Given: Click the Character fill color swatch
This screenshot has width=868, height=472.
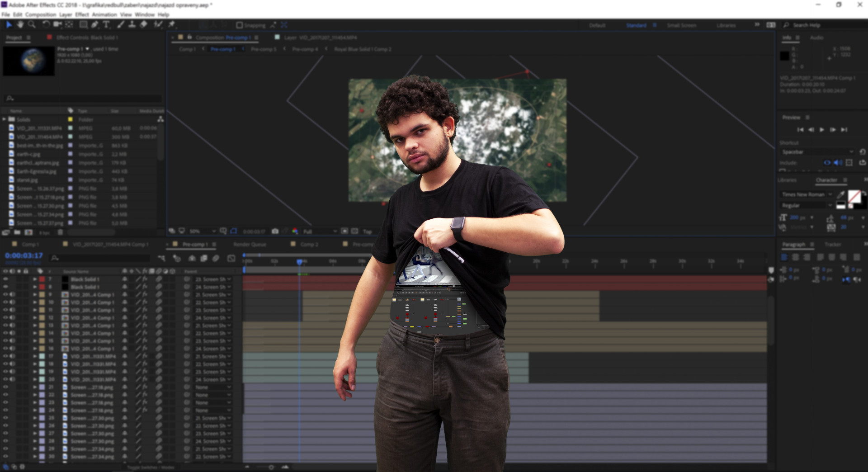Looking at the screenshot, I should pyautogui.click(x=854, y=196).
